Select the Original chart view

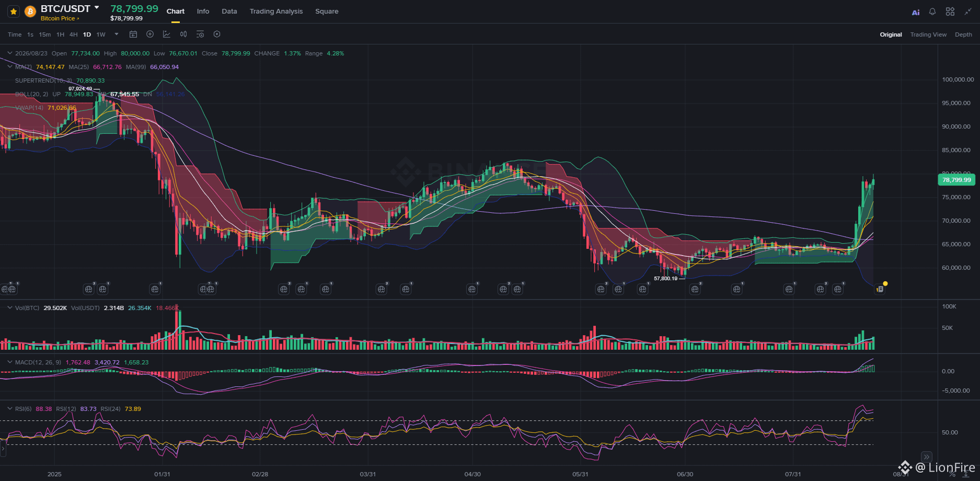891,35
